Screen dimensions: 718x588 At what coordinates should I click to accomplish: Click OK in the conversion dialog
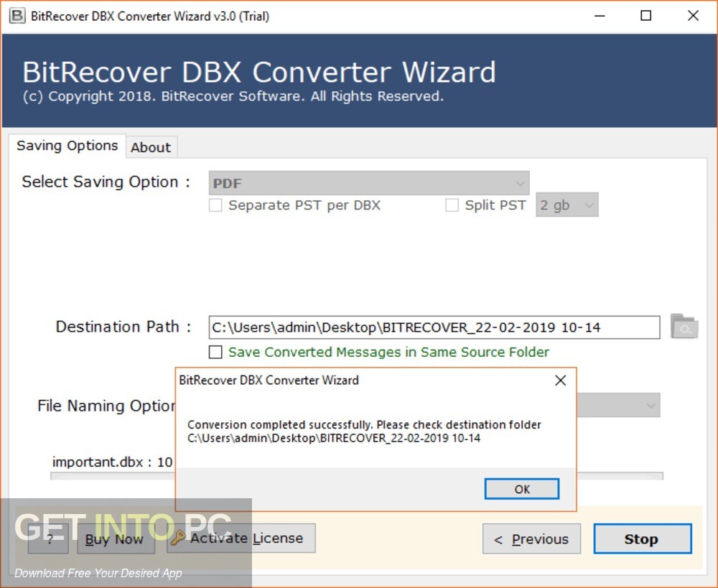(521, 489)
